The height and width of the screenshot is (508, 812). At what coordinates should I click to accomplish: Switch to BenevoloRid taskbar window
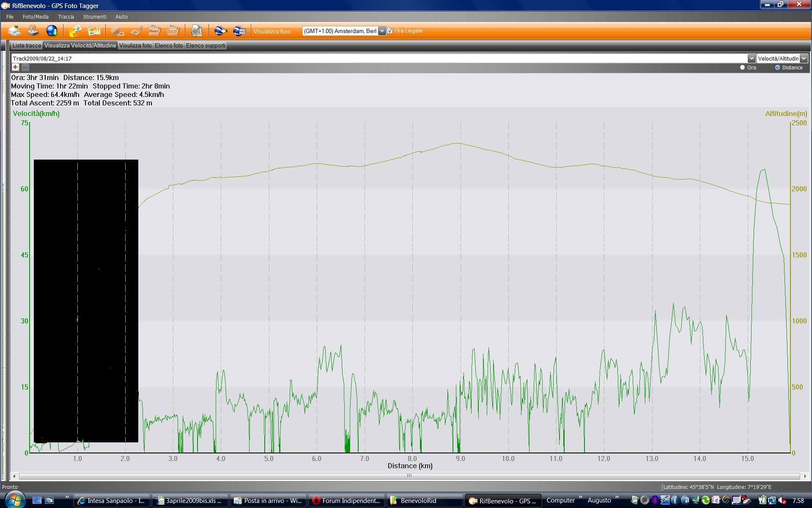click(x=424, y=500)
